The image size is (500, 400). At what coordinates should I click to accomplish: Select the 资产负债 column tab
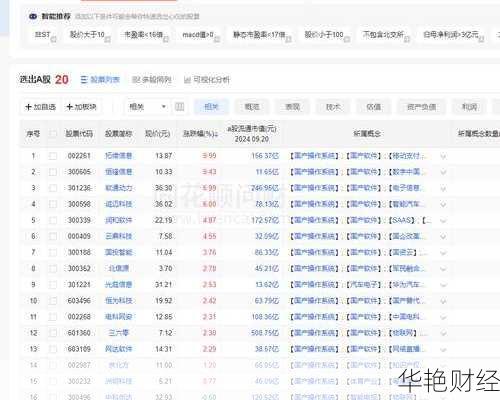421,107
